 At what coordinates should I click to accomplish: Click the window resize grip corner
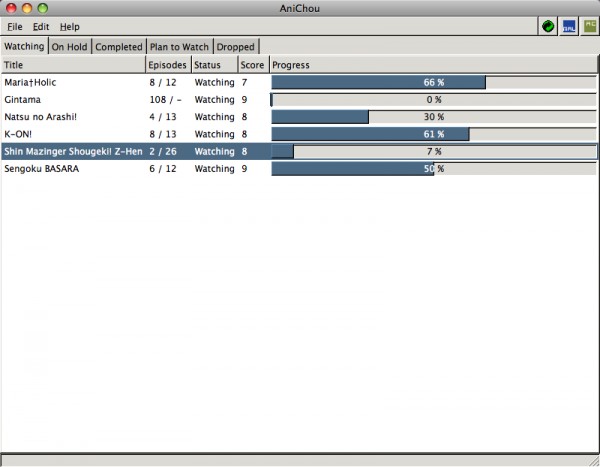(x=594, y=461)
